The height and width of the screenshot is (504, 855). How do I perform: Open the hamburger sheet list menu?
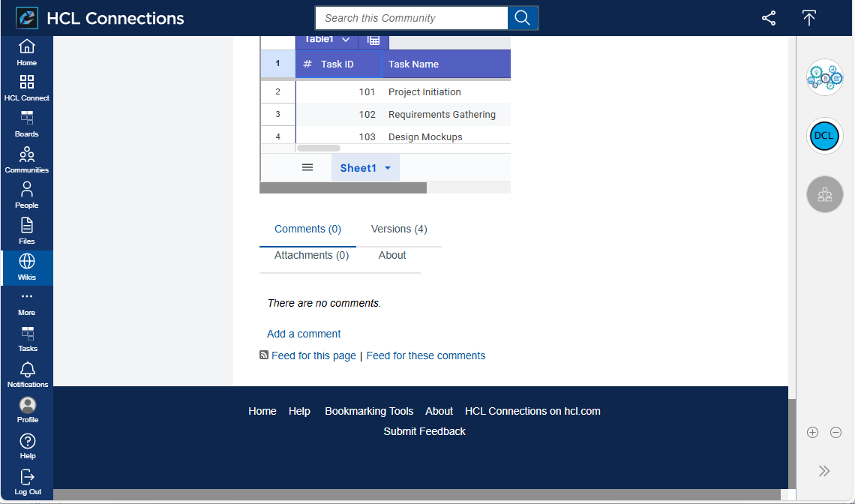[307, 167]
